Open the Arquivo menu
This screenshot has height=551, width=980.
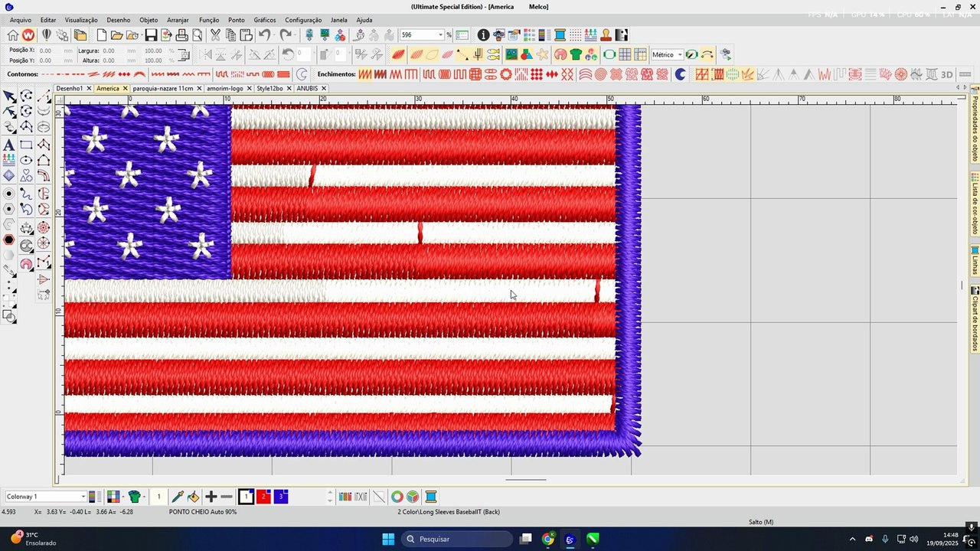click(x=21, y=20)
